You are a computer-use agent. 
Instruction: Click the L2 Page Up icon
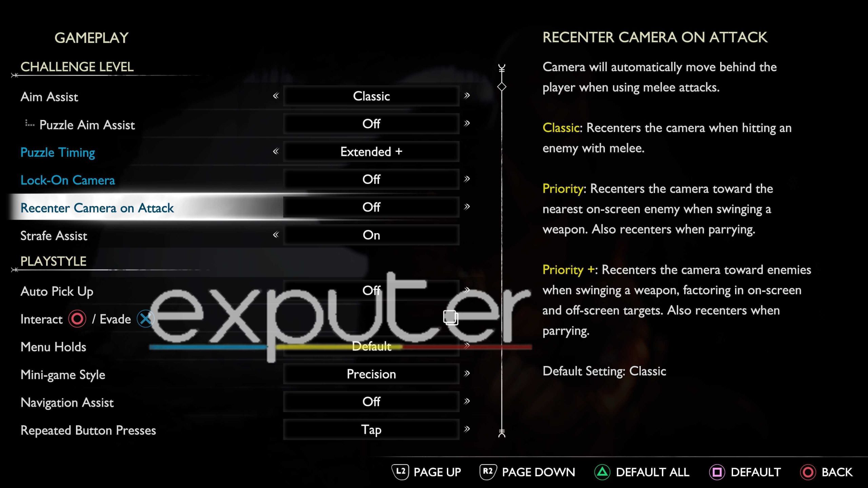click(x=396, y=471)
